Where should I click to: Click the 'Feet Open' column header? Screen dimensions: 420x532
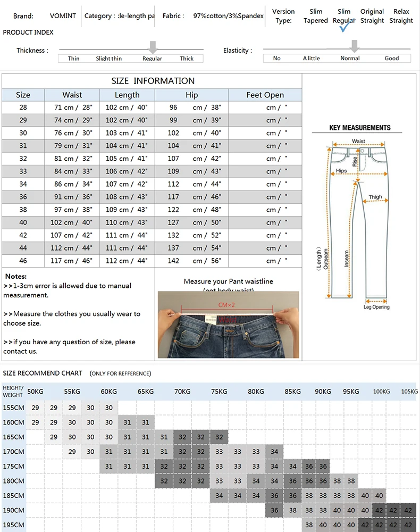click(x=265, y=95)
